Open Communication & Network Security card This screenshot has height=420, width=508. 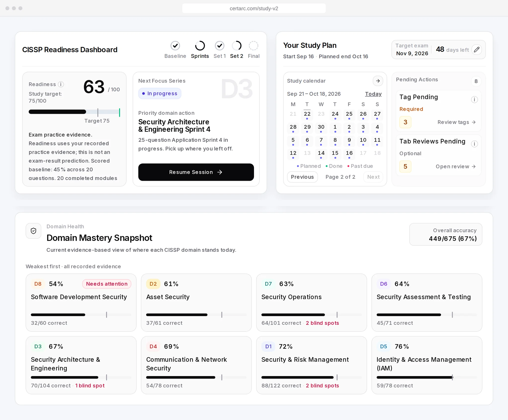[x=196, y=365]
